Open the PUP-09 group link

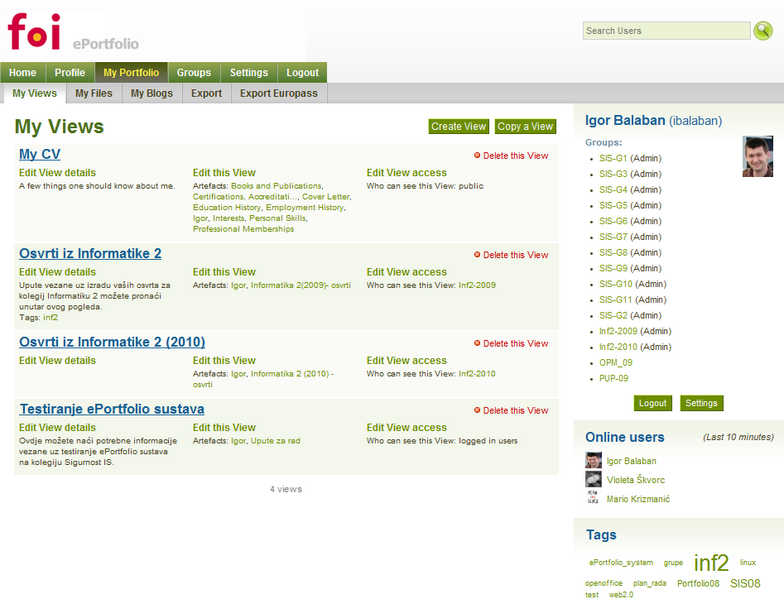point(614,378)
